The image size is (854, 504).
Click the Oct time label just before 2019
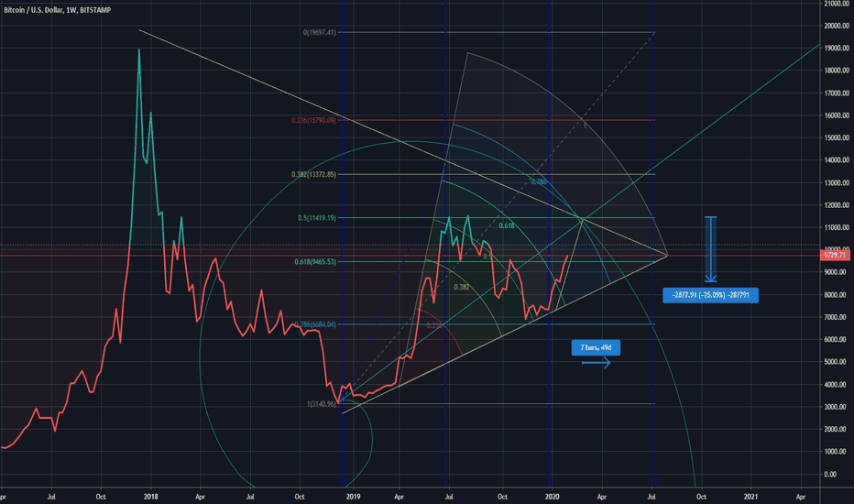[x=300, y=497]
